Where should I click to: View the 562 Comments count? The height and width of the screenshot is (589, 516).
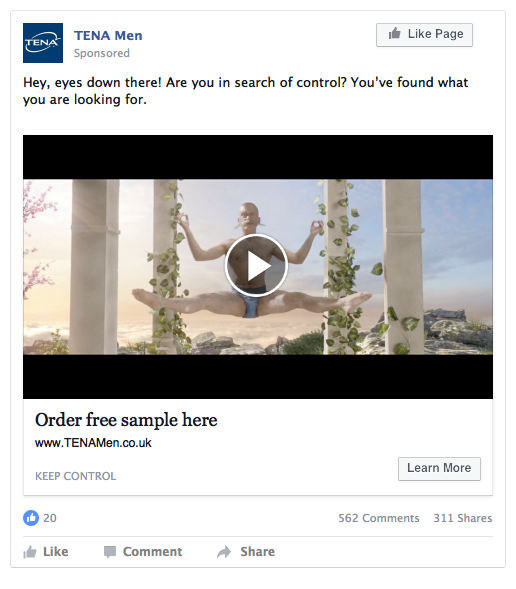click(379, 518)
